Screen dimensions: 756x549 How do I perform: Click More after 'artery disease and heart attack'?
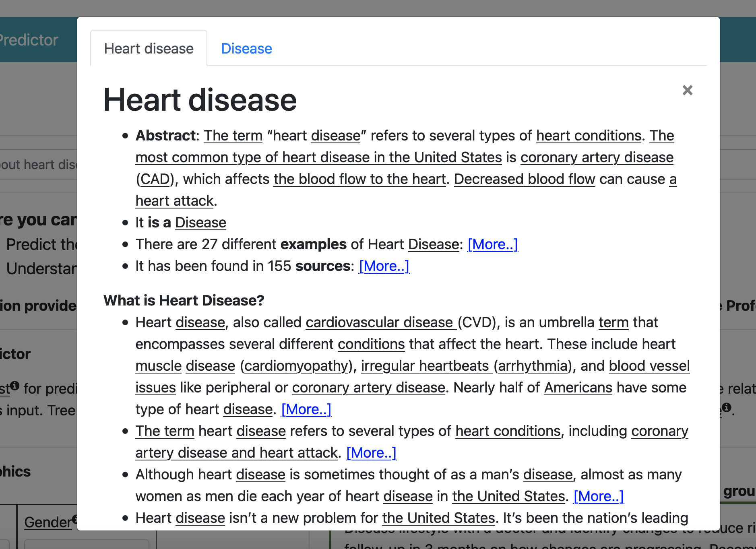[371, 453]
